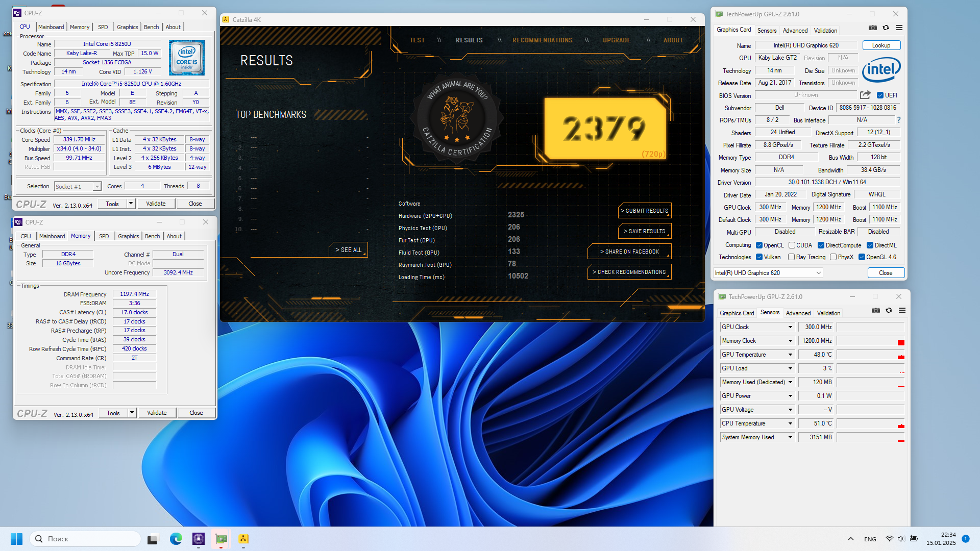Switch to GPU-Z taskbar icon
The height and width of the screenshot is (551, 980).
coord(221,539)
